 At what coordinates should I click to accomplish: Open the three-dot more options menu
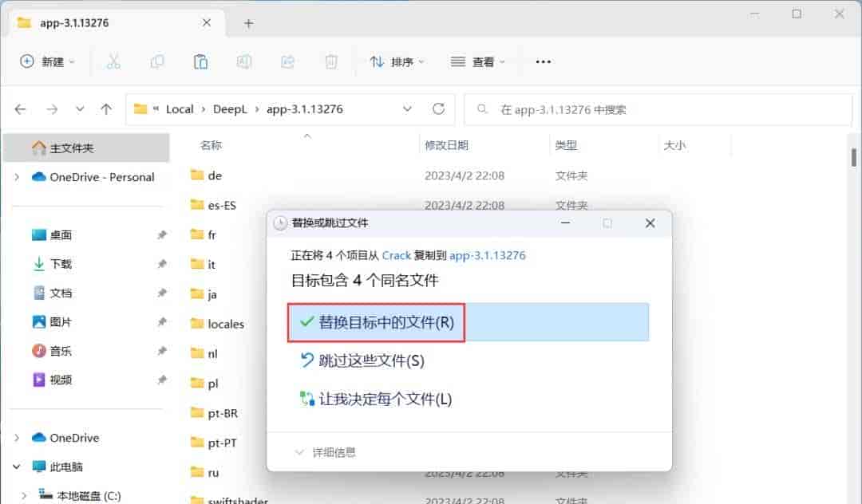click(544, 61)
